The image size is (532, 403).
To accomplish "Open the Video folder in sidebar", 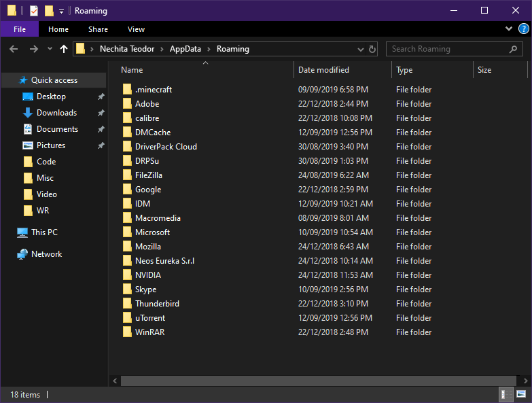I will (x=46, y=194).
